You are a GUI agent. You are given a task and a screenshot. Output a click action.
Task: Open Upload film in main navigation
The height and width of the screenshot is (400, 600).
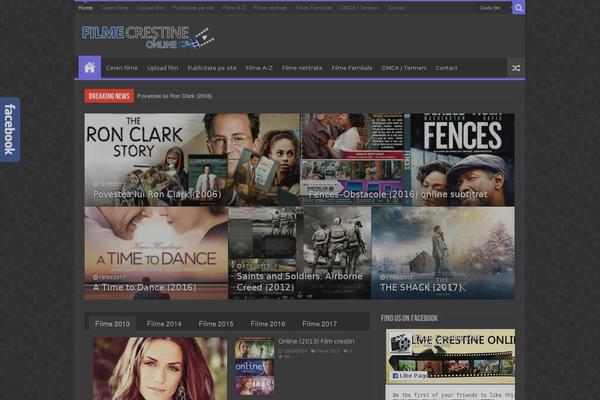coord(162,68)
